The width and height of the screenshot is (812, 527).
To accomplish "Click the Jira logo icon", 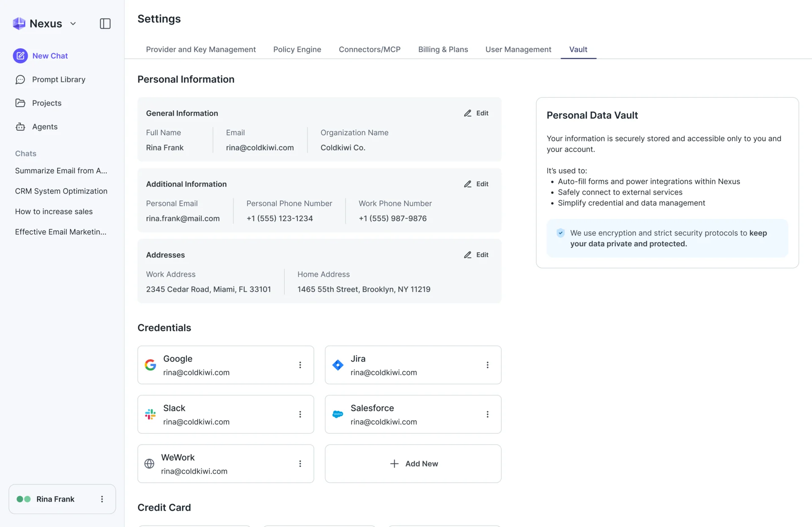I will coord(338,365).
